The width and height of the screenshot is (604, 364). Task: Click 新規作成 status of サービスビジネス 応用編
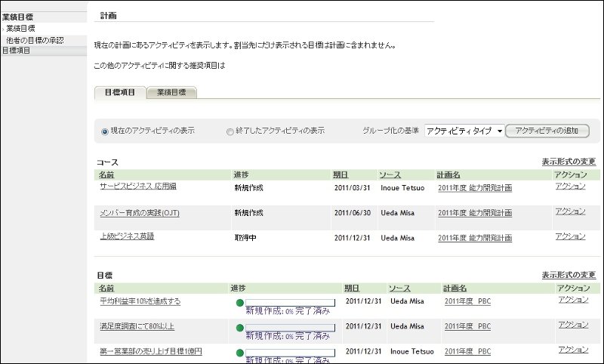click(249, 188)
